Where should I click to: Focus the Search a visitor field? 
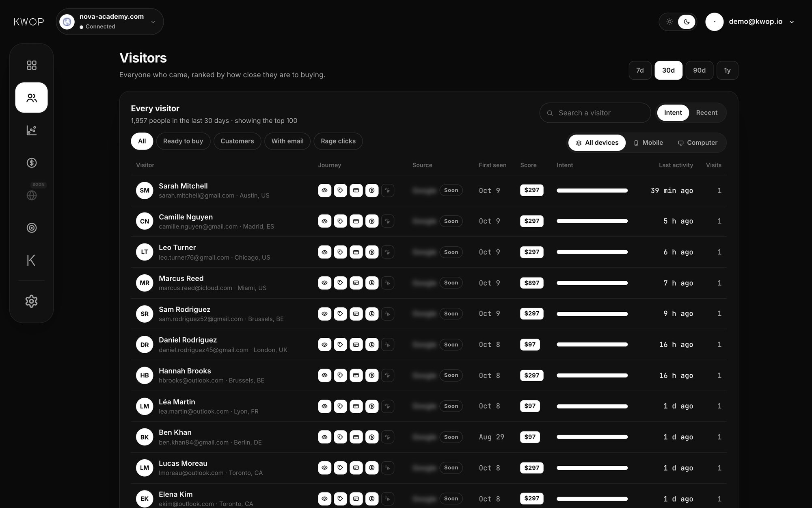tap(595, 113)
